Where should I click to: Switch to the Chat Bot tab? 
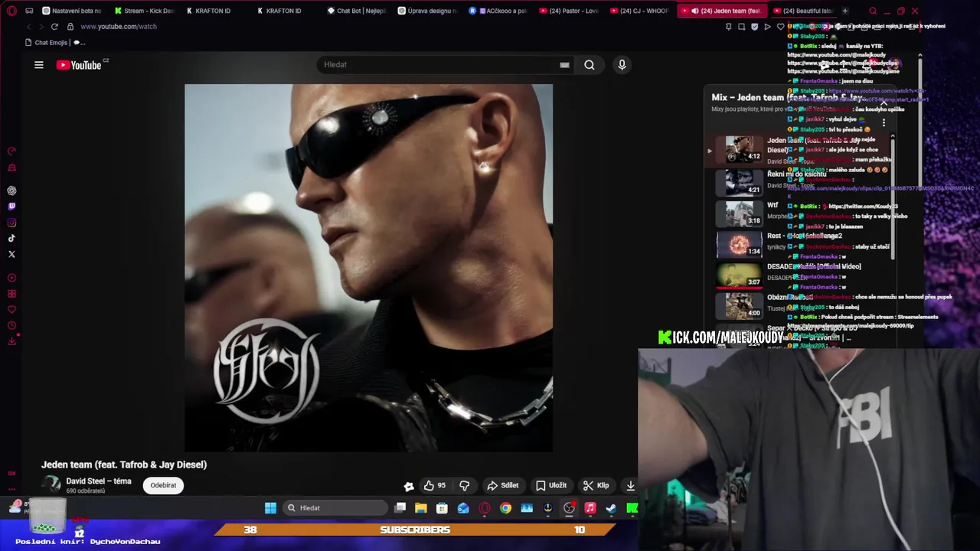pos(356,11)
